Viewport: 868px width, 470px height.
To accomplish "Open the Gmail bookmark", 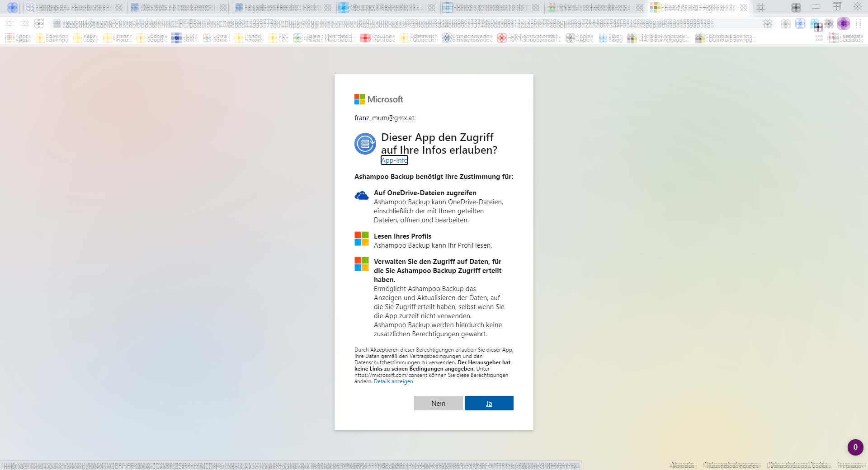I will pos(217,38).
